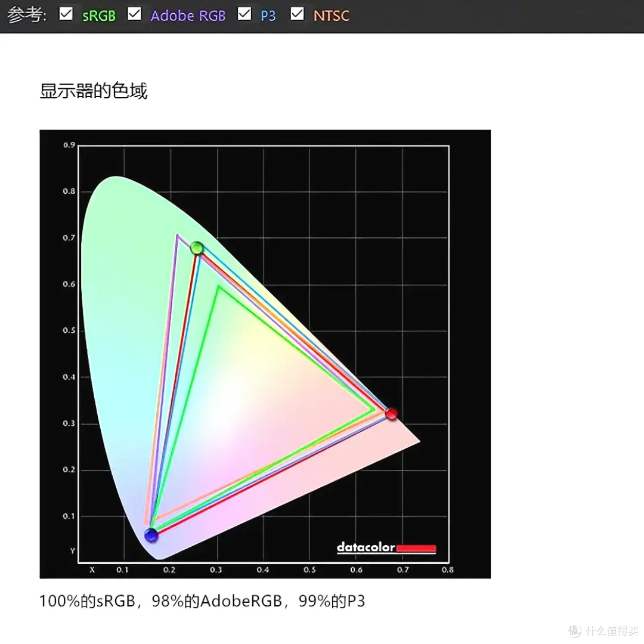Click the 0.9 label on Y axis

[x=69, y=145]
